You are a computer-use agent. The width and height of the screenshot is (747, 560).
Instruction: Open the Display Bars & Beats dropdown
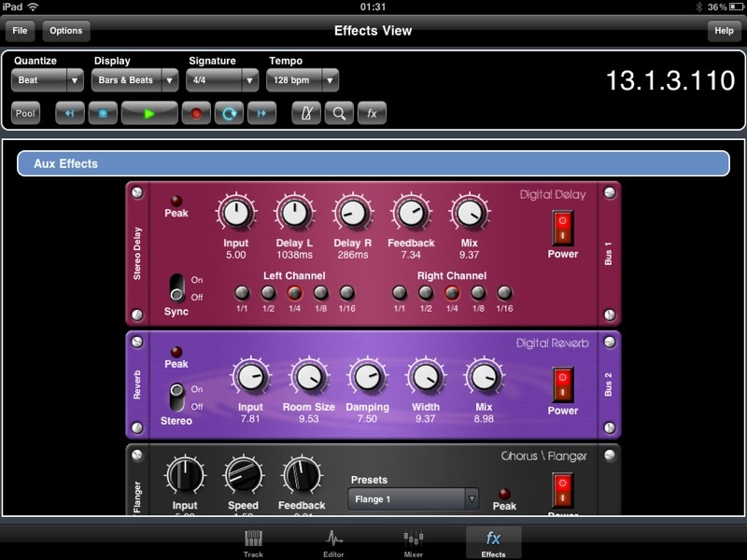tap(134, 80)
